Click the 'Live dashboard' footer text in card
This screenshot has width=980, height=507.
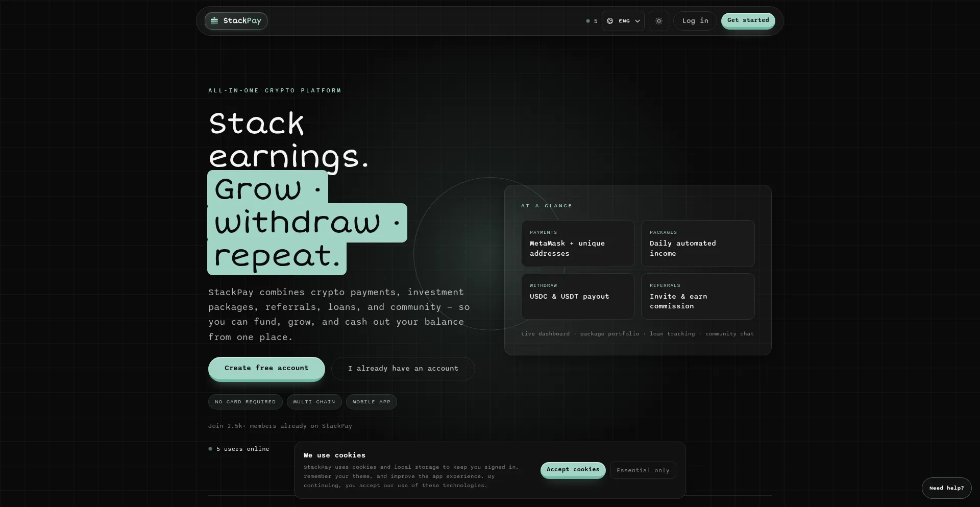(x=546, y=334)
